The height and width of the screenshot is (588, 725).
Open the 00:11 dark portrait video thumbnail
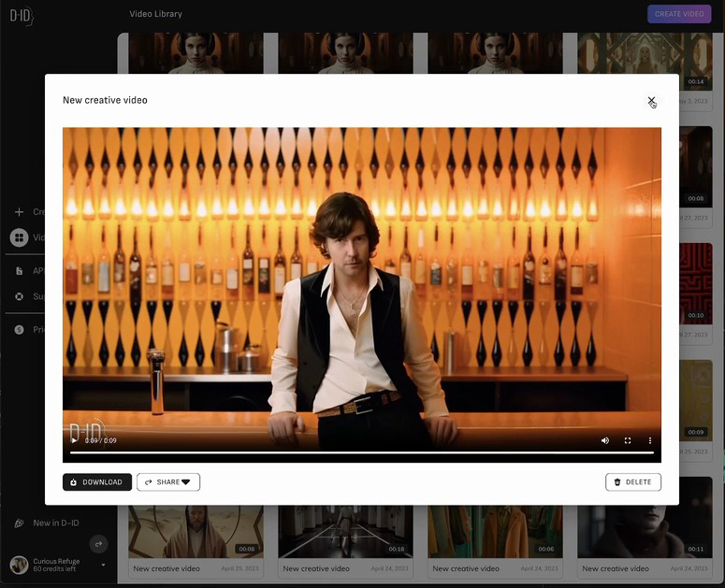(x=645, y=532)
